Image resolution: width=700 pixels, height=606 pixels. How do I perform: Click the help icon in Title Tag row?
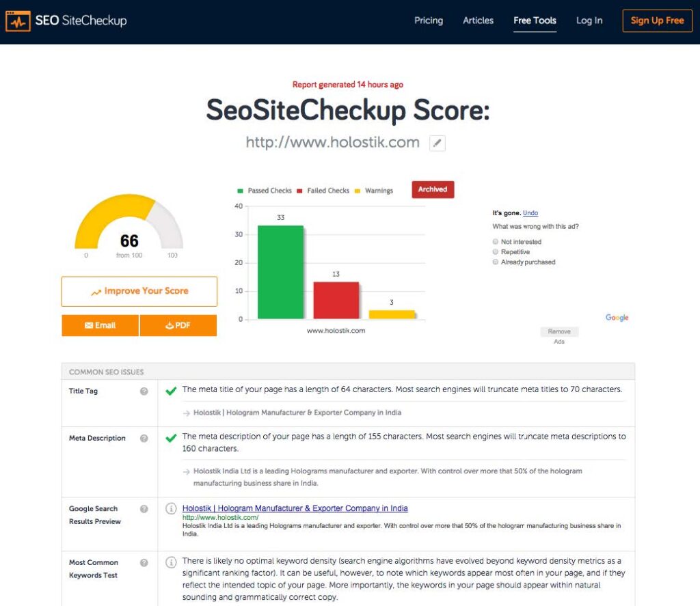pos(144,391)
